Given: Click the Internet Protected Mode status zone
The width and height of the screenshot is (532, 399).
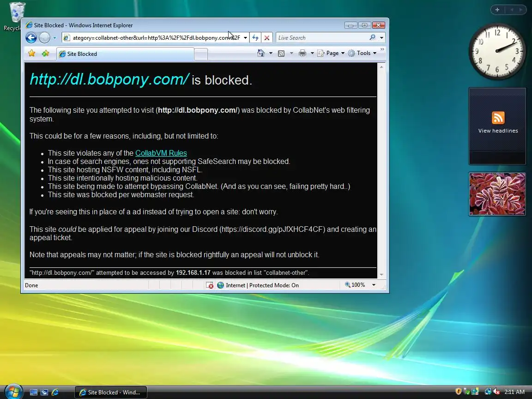Looking at the screenshot, I should [x=258, y=285].
